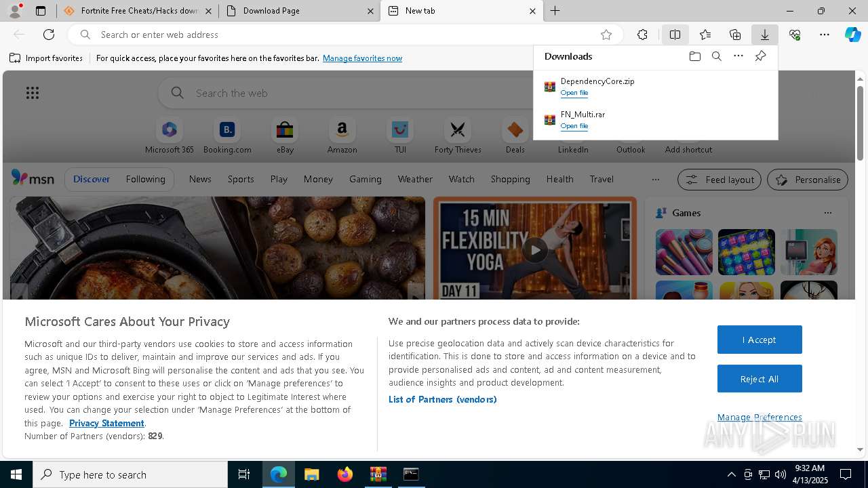This screenshot has height=488, width=868.
Task: Open Browser essentials heart icon
Action: (795, 35)
